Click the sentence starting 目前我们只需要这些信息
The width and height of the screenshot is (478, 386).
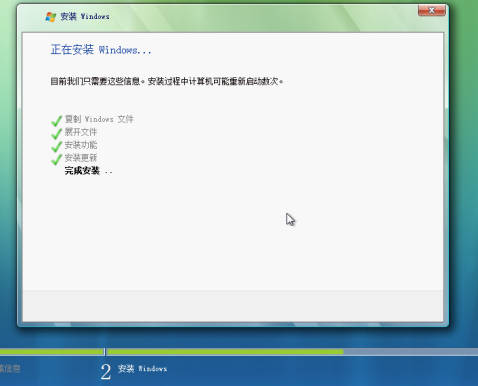(167, 81)
